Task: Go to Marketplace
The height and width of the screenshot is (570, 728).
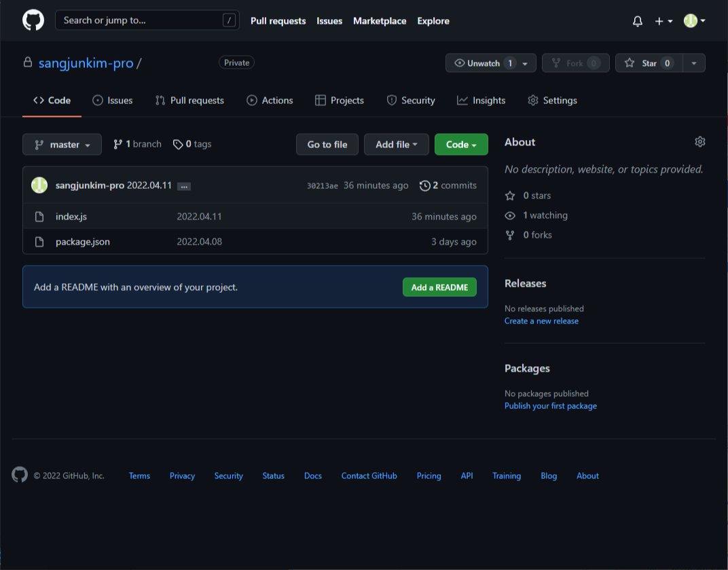Action: click(x=380, y=21)
